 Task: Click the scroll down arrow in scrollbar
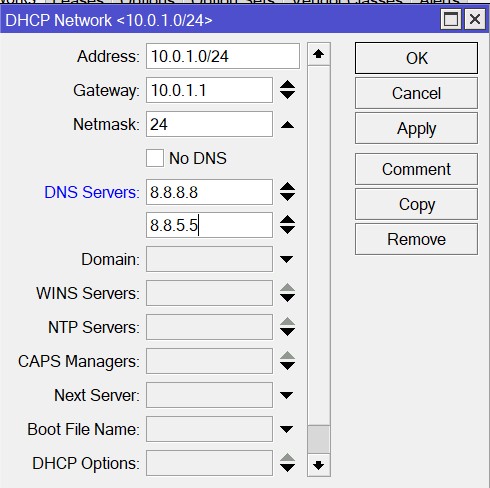click(x=319, y=465)
